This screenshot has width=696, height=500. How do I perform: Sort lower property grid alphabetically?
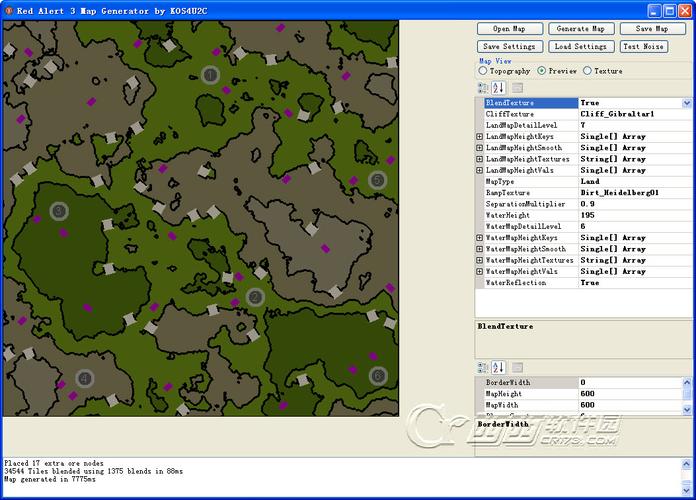(x=498, y=368)
